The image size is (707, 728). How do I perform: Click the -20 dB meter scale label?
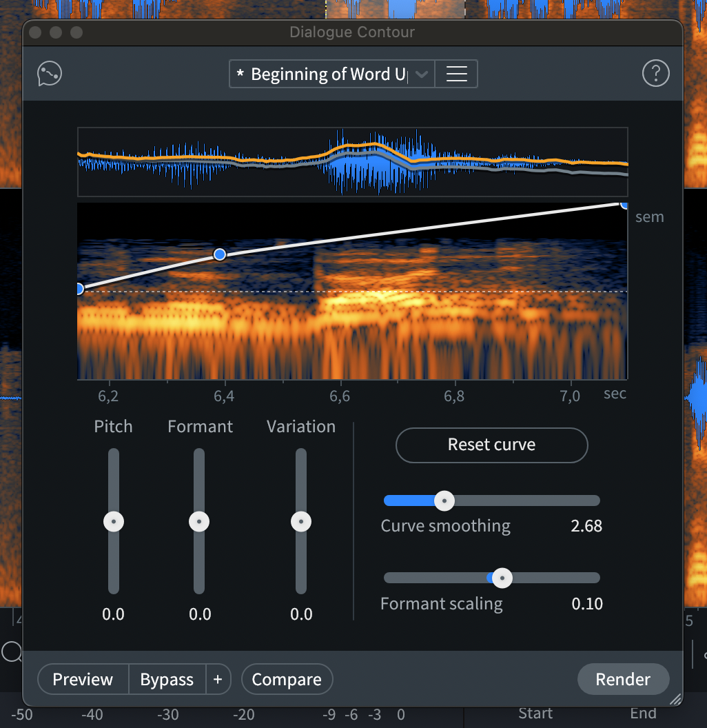tap(244, 714)
